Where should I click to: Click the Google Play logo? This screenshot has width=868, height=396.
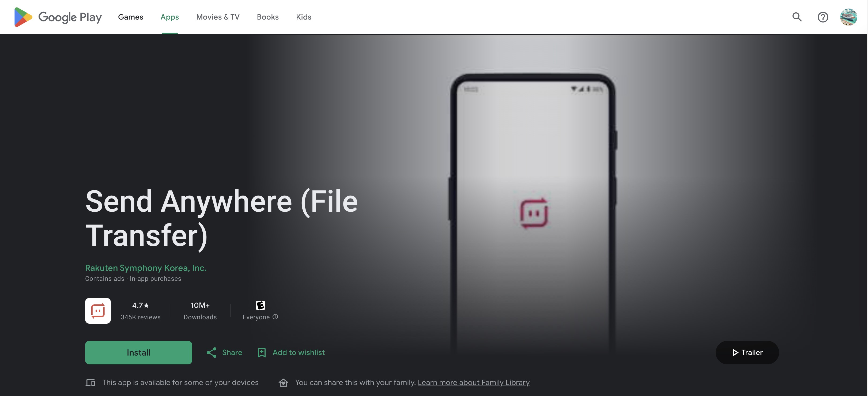[x=58, y=17]
